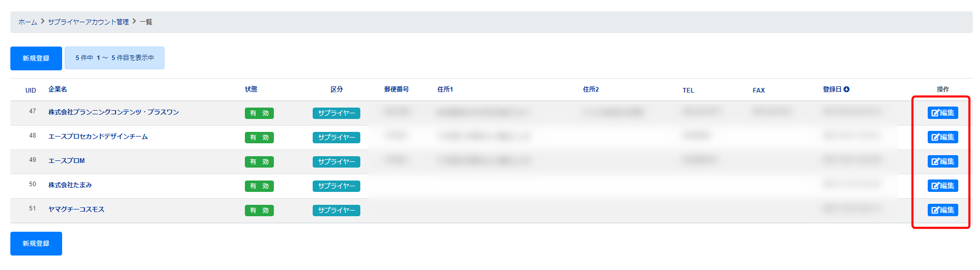Open edit for エースプロM supplier
The image size is (980, 270).
942,161
